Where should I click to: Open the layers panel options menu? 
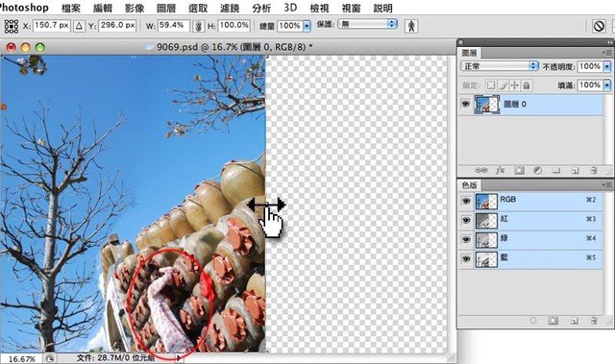pyautogui.click(x=607, y=53)
